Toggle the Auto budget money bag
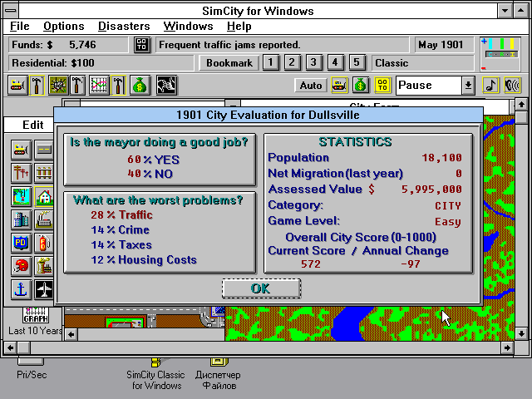 coord(361,85)
